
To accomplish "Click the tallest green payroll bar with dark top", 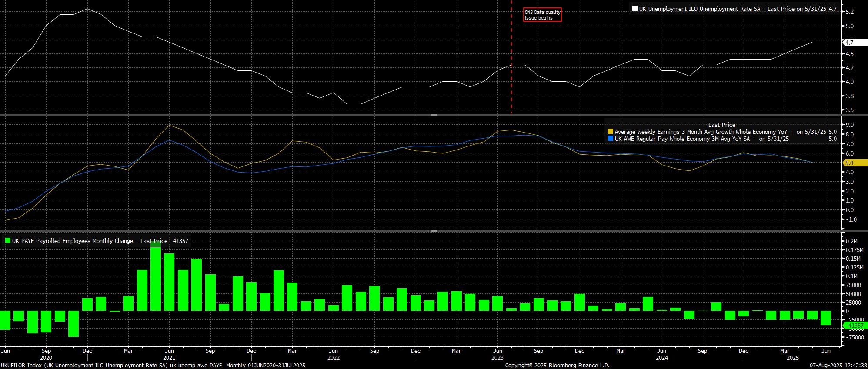I will coord(156,276).
